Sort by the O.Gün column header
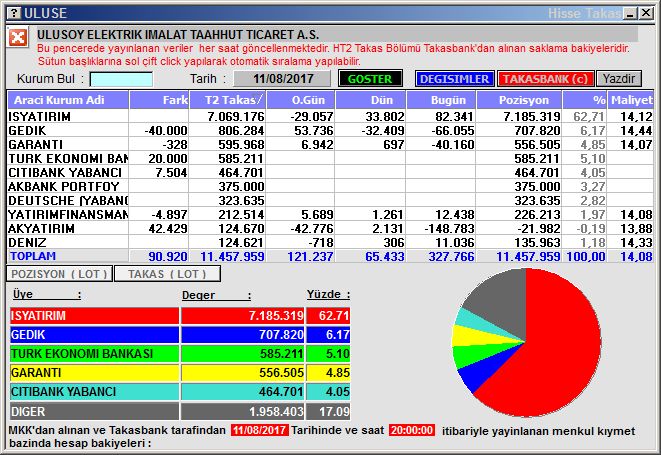Screen dimensions: 661x455 (x=301, y=100)
